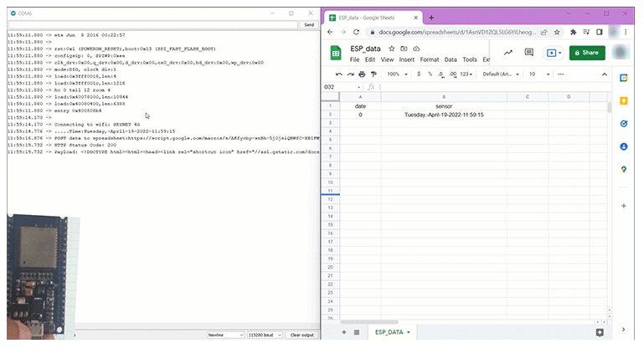Click the Clear output button

click(x=301, y=335)
